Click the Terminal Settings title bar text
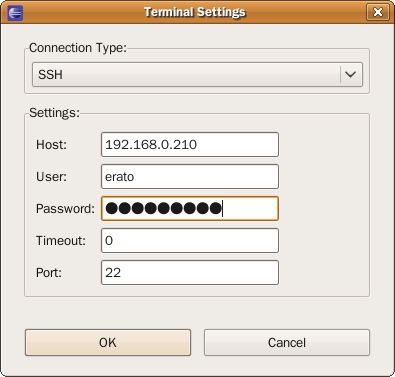 195,12
